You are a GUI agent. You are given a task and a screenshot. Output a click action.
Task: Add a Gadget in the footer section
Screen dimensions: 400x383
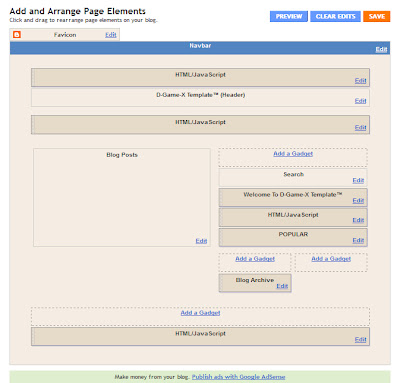(x=200, y=313)
